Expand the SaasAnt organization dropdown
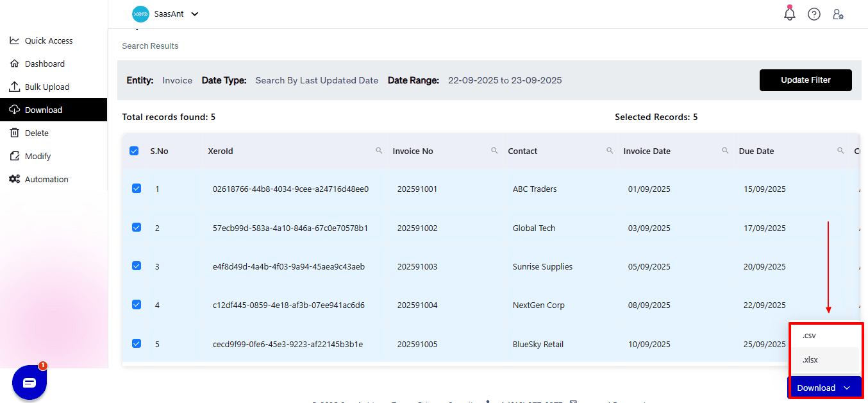This screenshot has height=403, width=868. (195, 14)
